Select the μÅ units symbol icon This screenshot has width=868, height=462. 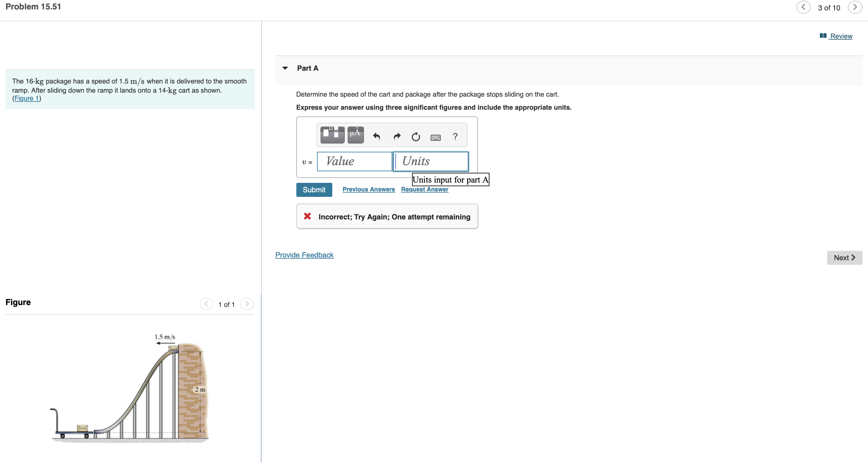(355, 135)
